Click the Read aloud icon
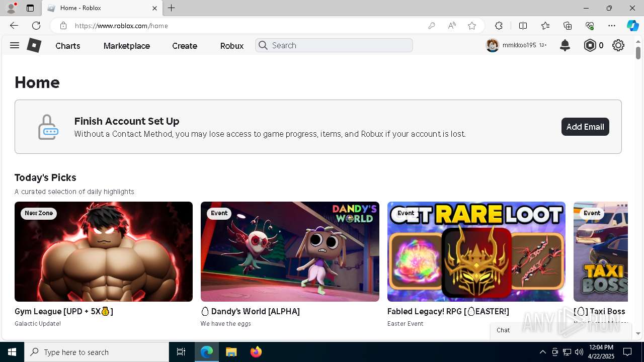Image resolution: width=644 pixels, height=362 pixels. click(x=452, y=26)
